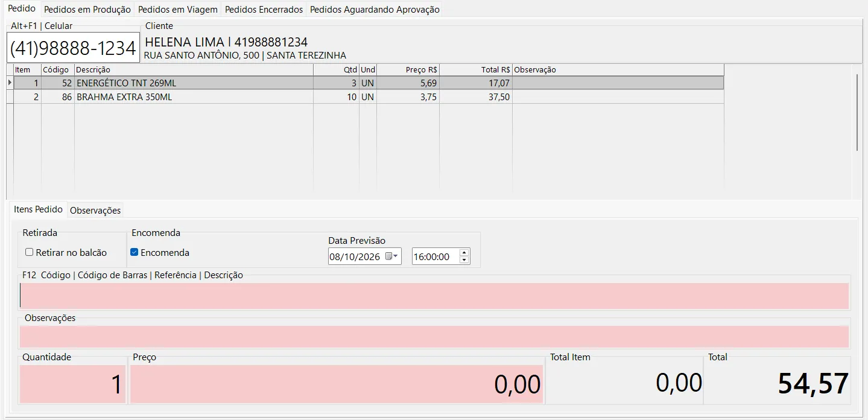Click the Quantidade input field
This screenshot has width=868, height=420.
pyautogui.click(x=73, y=384)
